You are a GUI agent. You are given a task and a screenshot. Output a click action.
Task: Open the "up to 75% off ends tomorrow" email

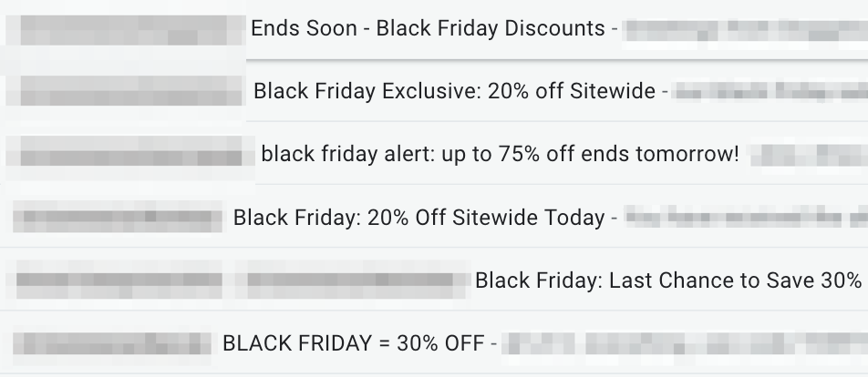(500, 154)
